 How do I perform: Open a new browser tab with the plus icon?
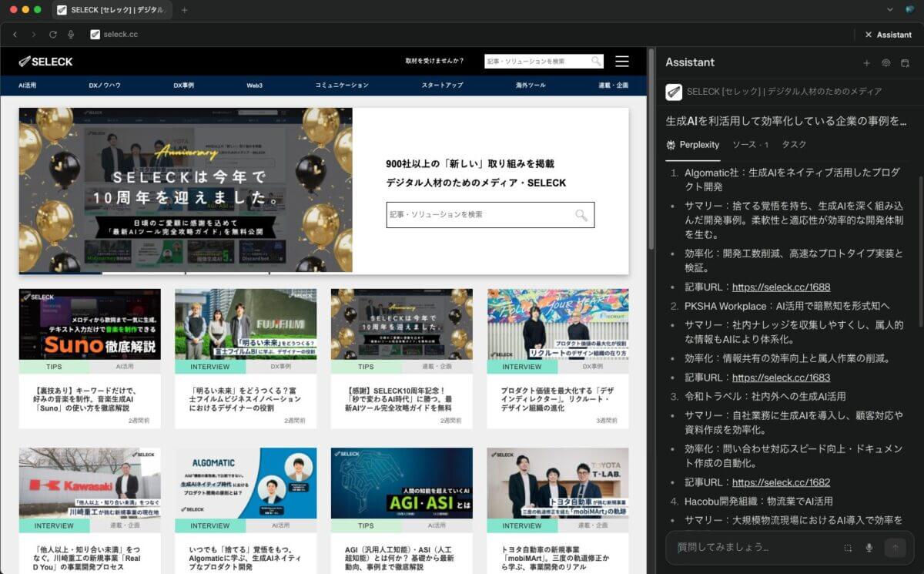coord(184,10)
